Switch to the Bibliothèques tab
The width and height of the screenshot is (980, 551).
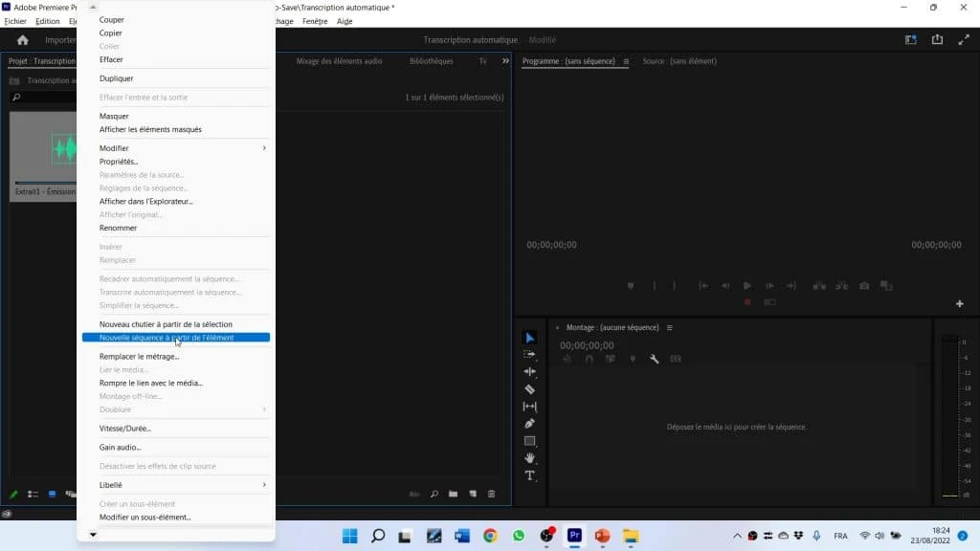[432, 61]
